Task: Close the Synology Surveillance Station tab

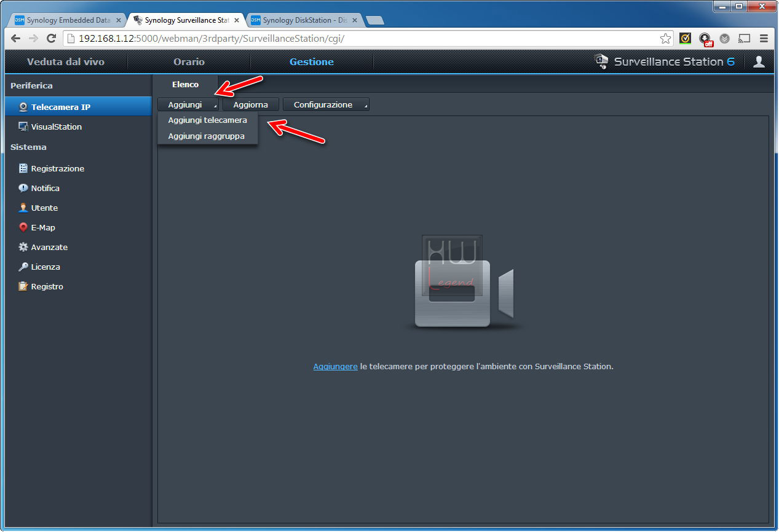Action: (x=237, y=20)
